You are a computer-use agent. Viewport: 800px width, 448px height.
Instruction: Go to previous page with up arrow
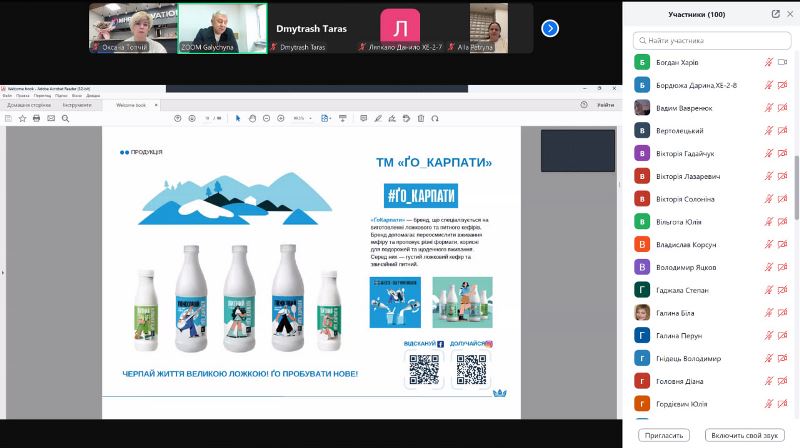coord(178,118)
